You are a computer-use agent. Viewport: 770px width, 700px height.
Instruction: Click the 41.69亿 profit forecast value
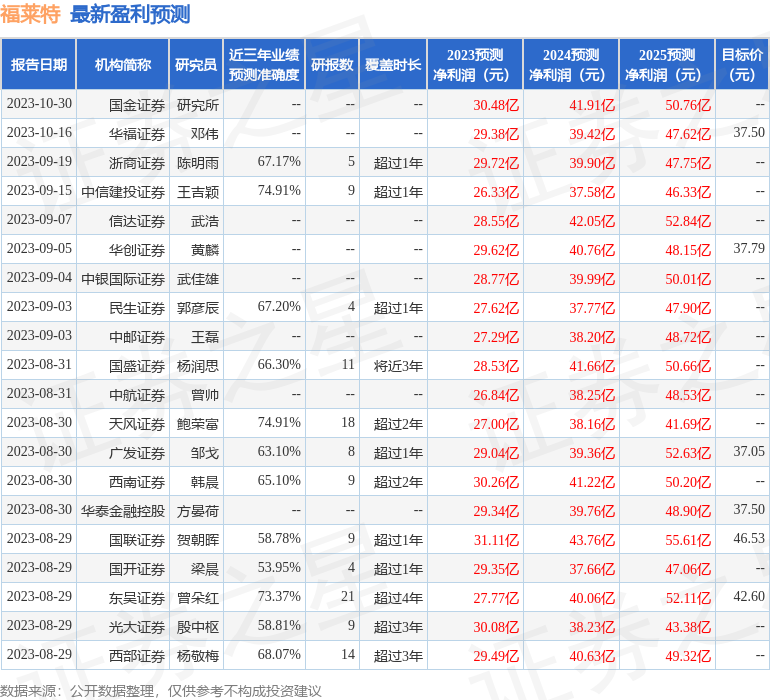(688, 424)
